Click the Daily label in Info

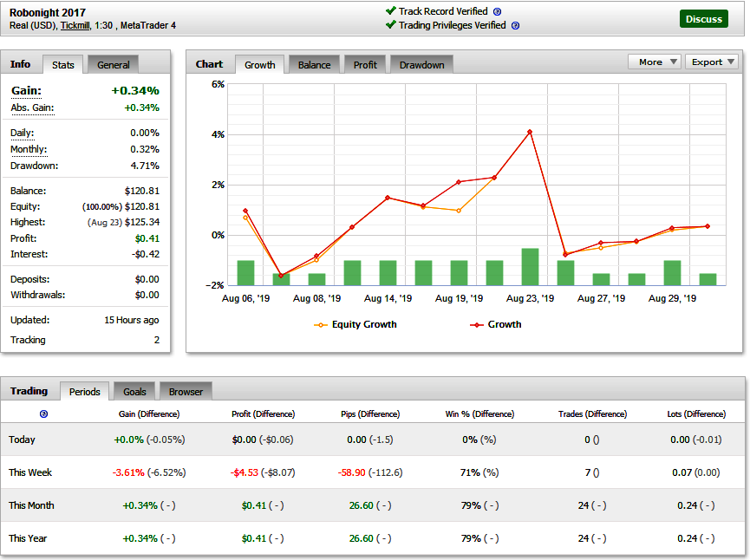click(22, 133)
